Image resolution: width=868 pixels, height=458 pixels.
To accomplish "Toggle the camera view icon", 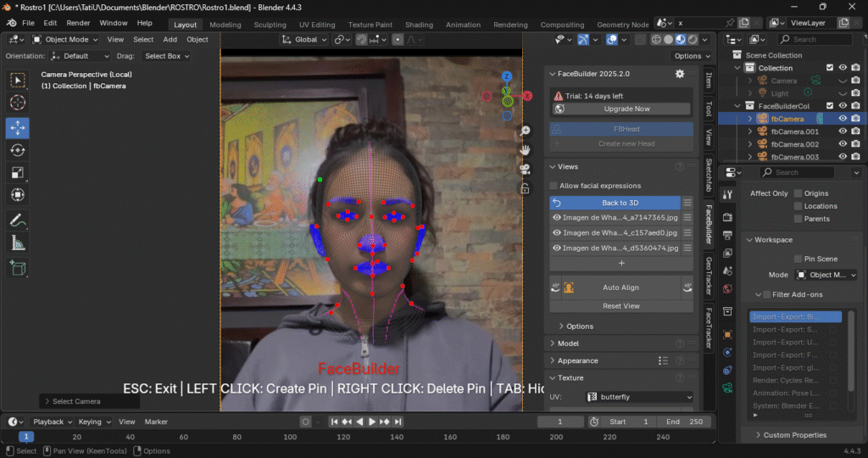I will point(526,169).
